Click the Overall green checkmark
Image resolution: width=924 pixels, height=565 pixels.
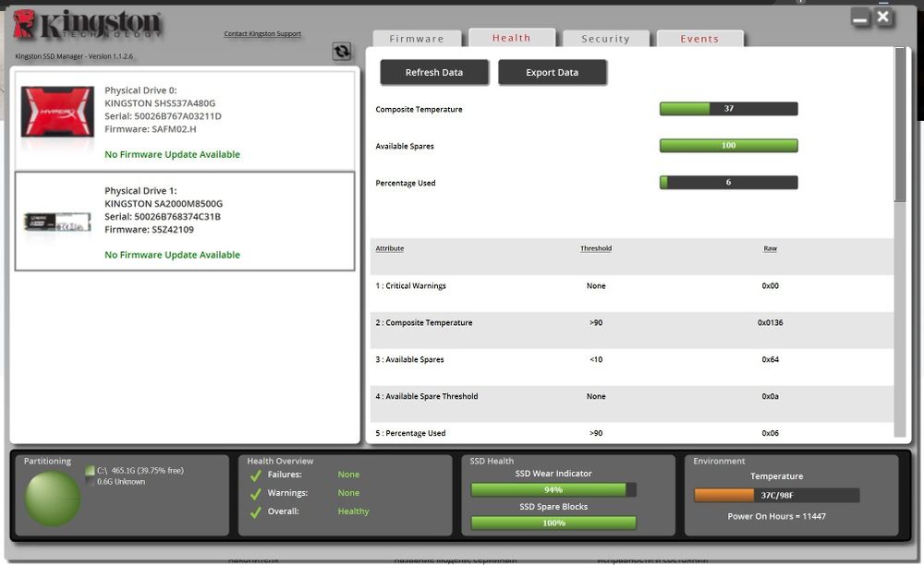pyautogui.click(x=256, y=512)
